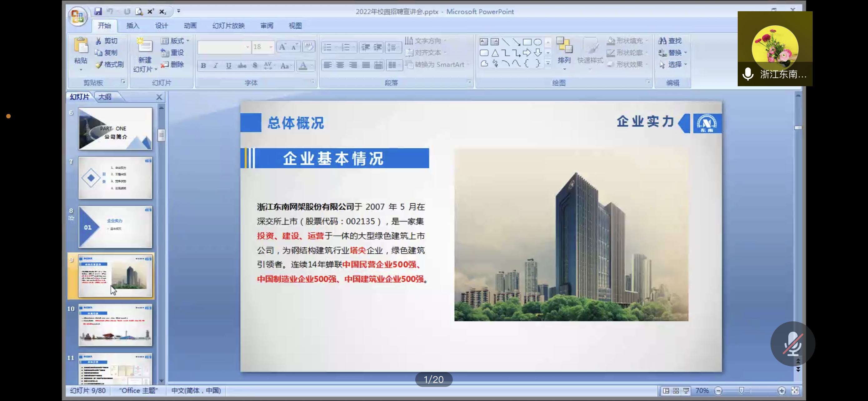
Task: Toggle align text right
Action: [x=353, y=65]
